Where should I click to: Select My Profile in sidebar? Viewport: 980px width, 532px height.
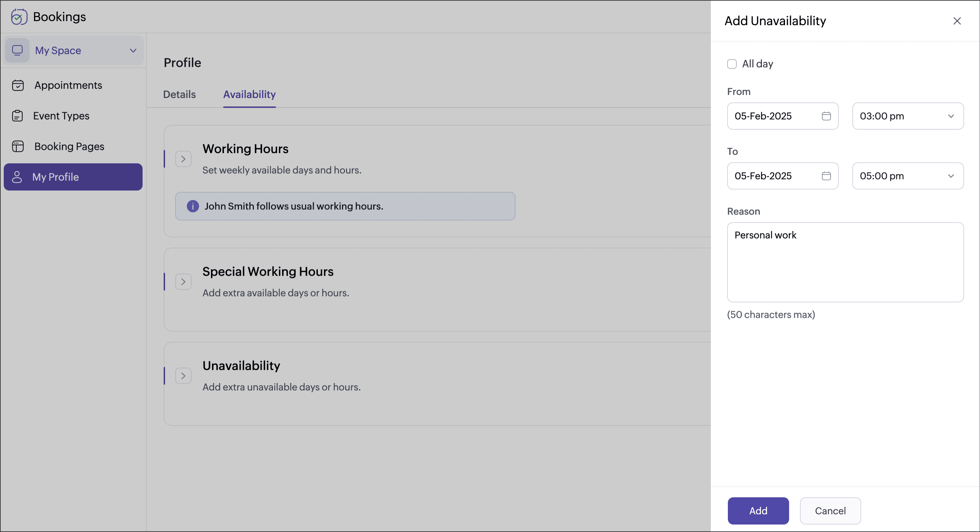tap(73, 177)
